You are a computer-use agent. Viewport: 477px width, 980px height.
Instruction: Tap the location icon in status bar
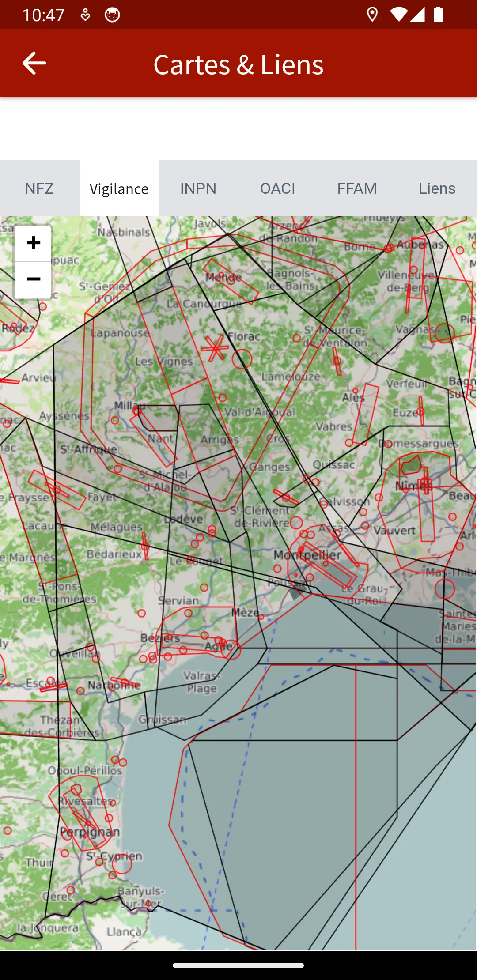372,15
